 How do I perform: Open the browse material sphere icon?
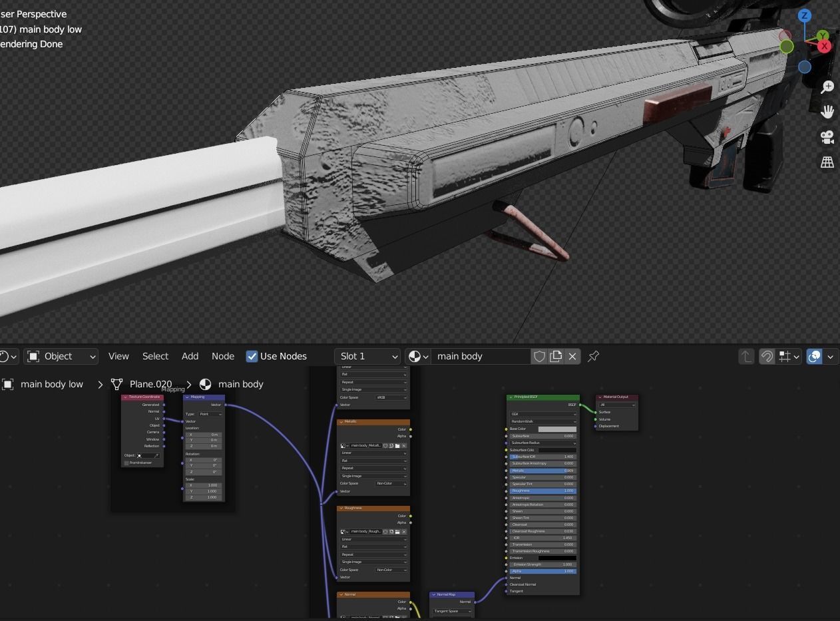pos(418,356)
